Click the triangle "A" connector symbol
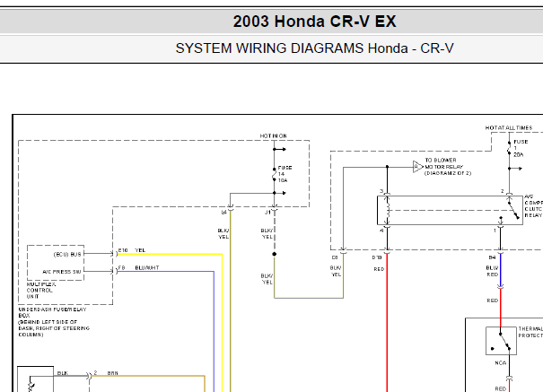The height and width of the screenshot is (392, 543). tap(417, 167)
